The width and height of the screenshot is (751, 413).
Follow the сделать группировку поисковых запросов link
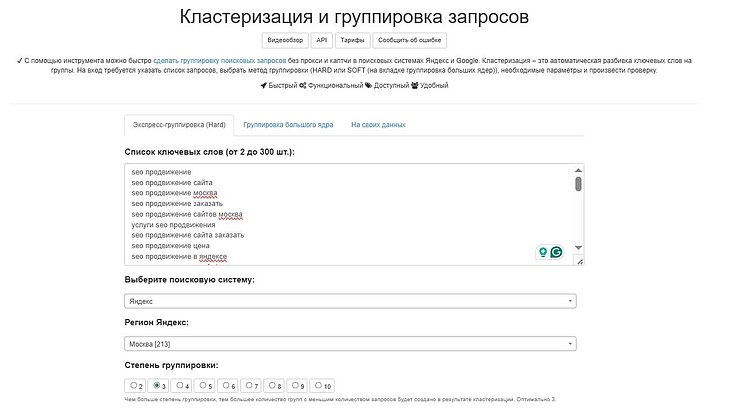[219, 61]
